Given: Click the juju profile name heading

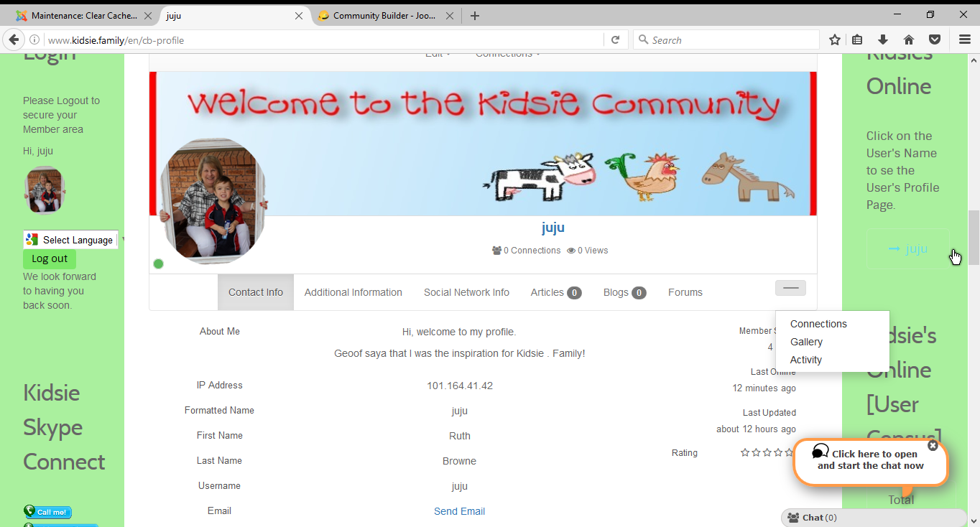Looking at the screenshot, I should pyautogui.click(x=553, y=228).
